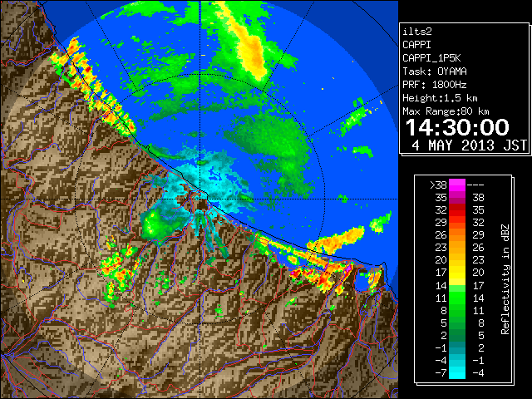Pick the bright red swatch beside the '32' label

click(457, 210)
